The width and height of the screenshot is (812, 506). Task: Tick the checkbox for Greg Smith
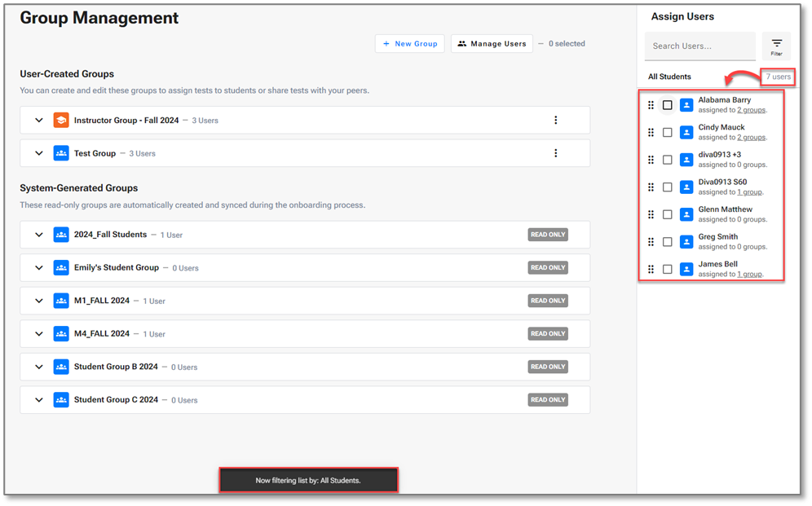(668, 242)
